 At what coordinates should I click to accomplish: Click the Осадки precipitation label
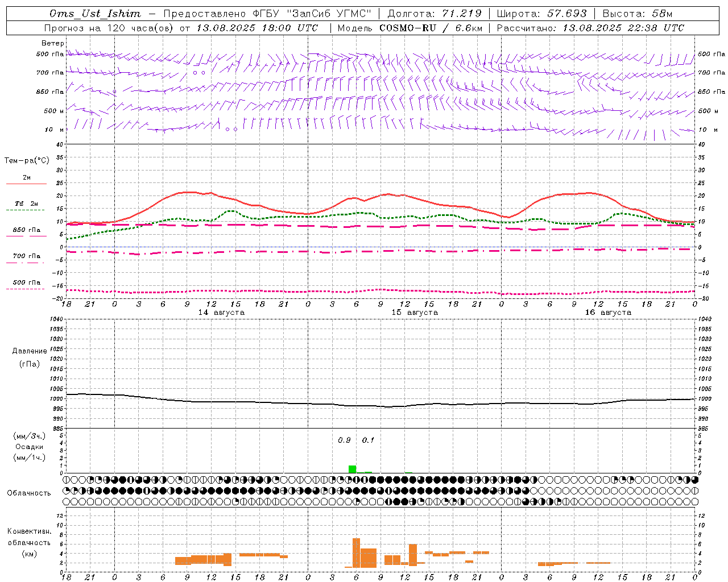click(x=29, y=447)
